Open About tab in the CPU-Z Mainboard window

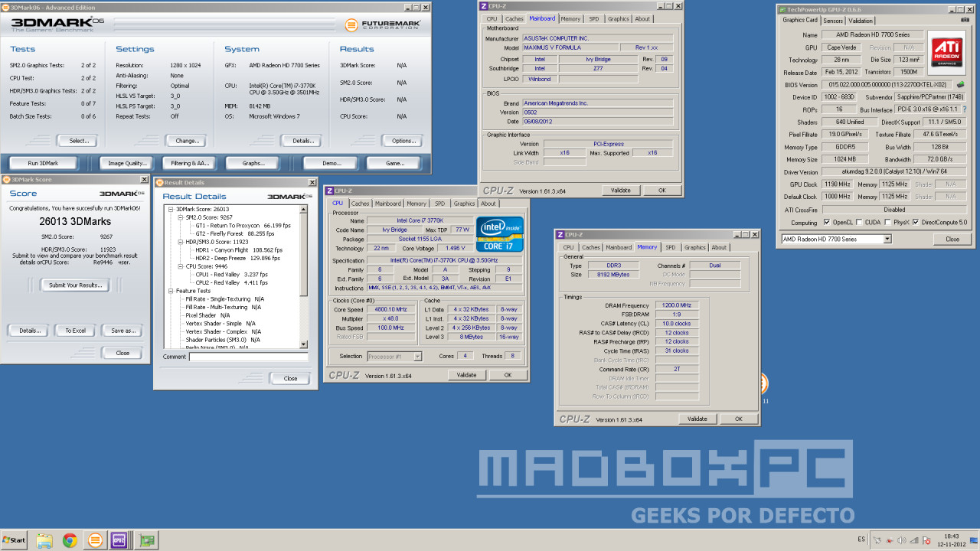click(642, 18)
